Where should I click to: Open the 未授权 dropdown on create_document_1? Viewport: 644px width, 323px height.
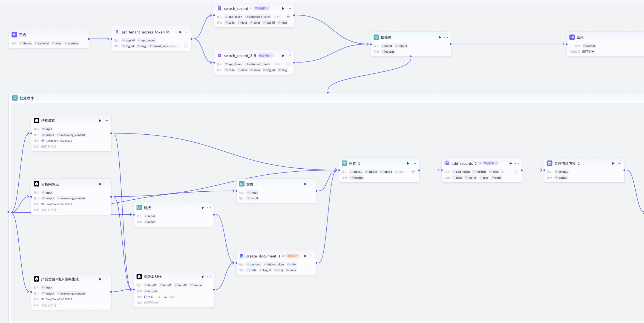[292, 256]
